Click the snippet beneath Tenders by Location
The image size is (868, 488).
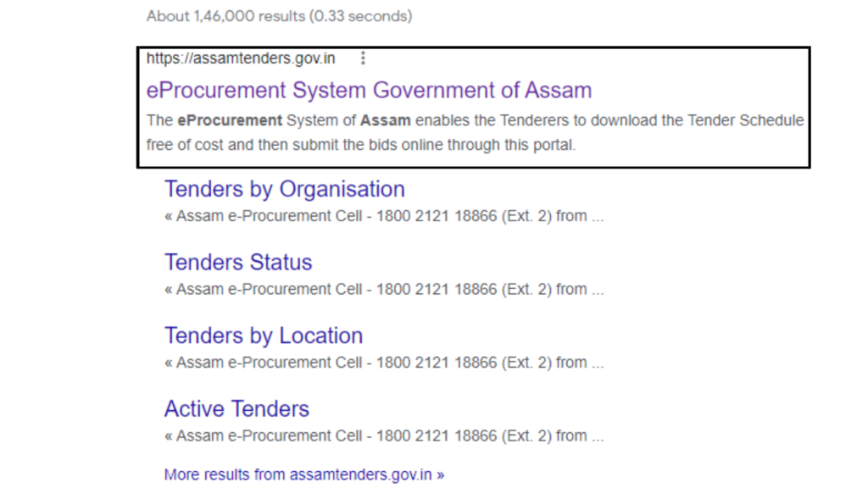pyautogui.click(x=383, y=363)
